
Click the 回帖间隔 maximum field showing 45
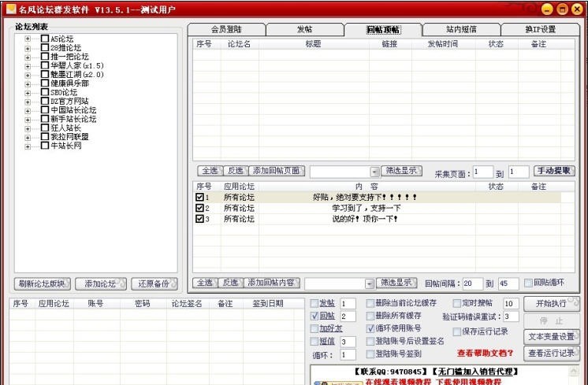point(508,283)
